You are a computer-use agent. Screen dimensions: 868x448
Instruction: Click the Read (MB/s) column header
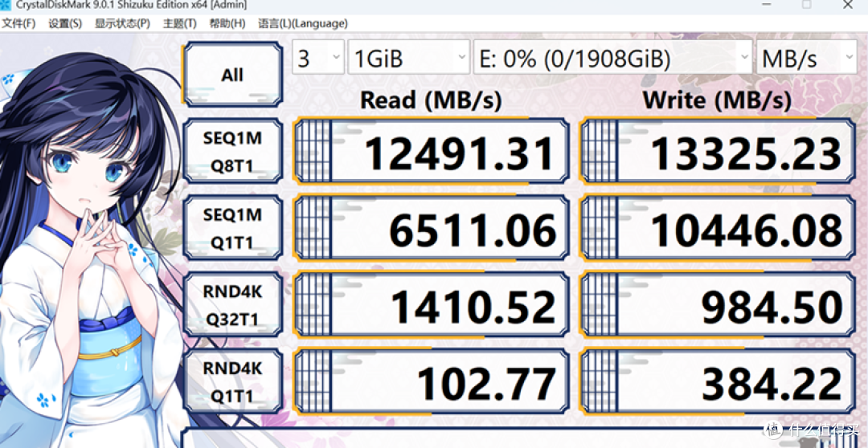point(432,100)
